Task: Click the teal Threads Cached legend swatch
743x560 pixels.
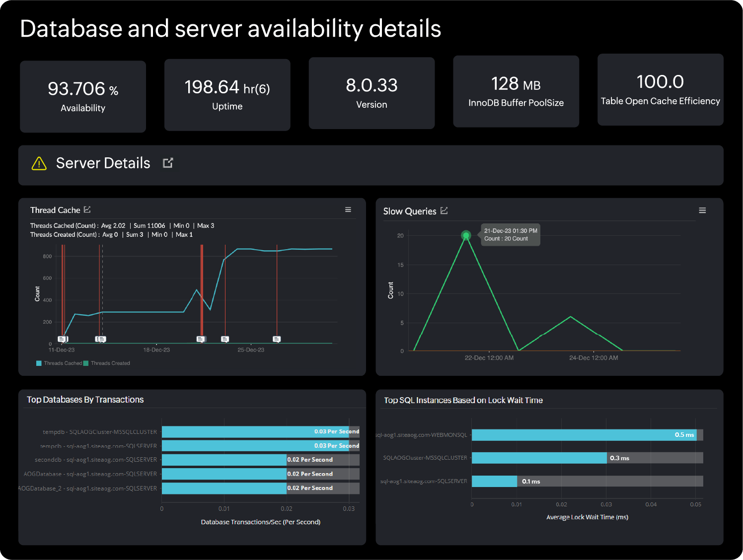Action: [x=39, y=363]
